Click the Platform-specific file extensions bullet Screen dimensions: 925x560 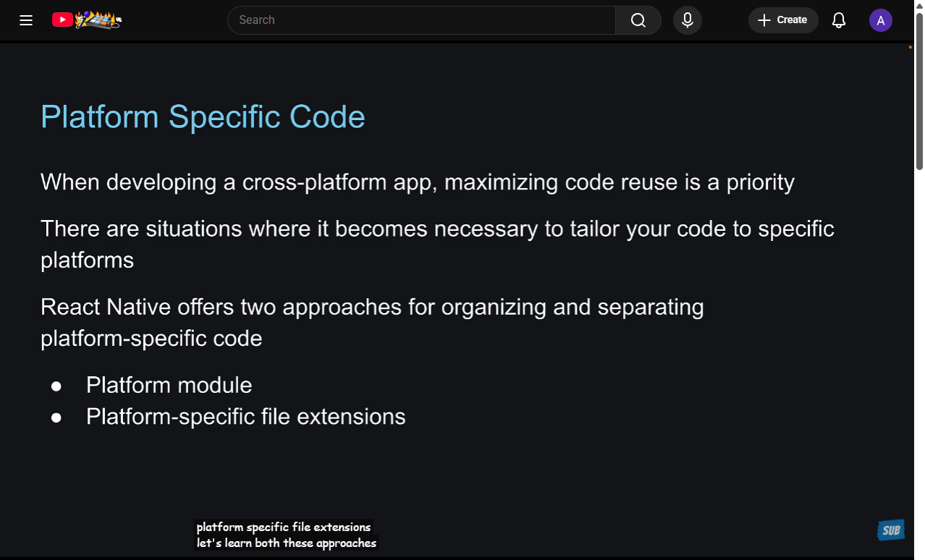pos(245,417)
